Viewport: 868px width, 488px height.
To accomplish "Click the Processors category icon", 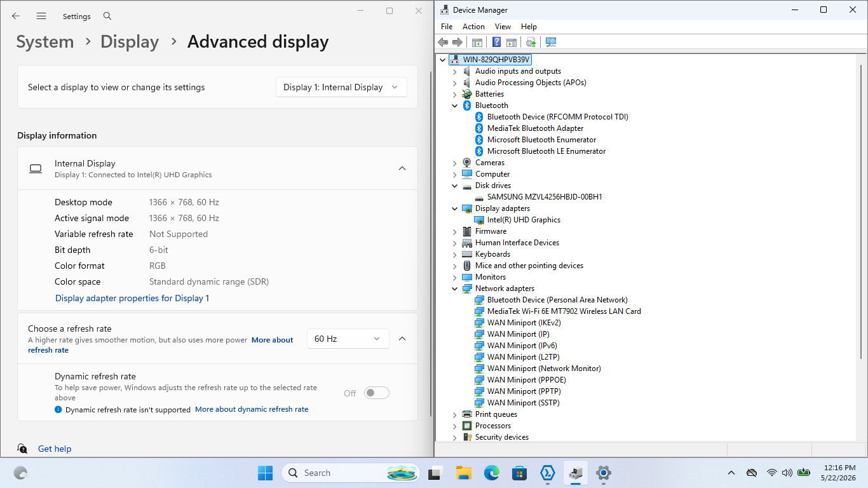I will coord(467,426).
